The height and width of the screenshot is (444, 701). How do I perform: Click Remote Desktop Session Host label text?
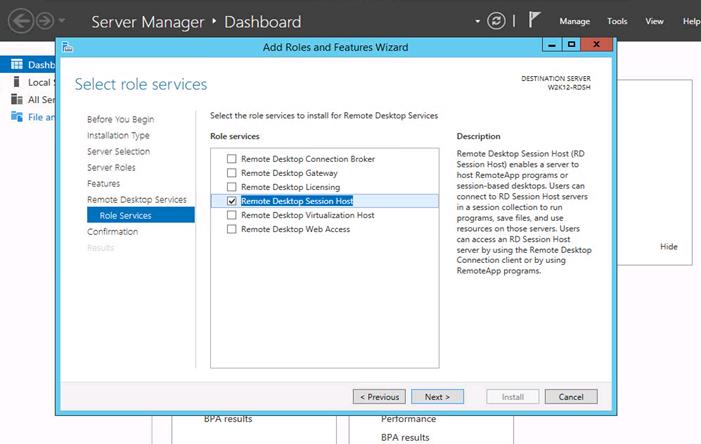pyautogui.click(x=297, y=201)
